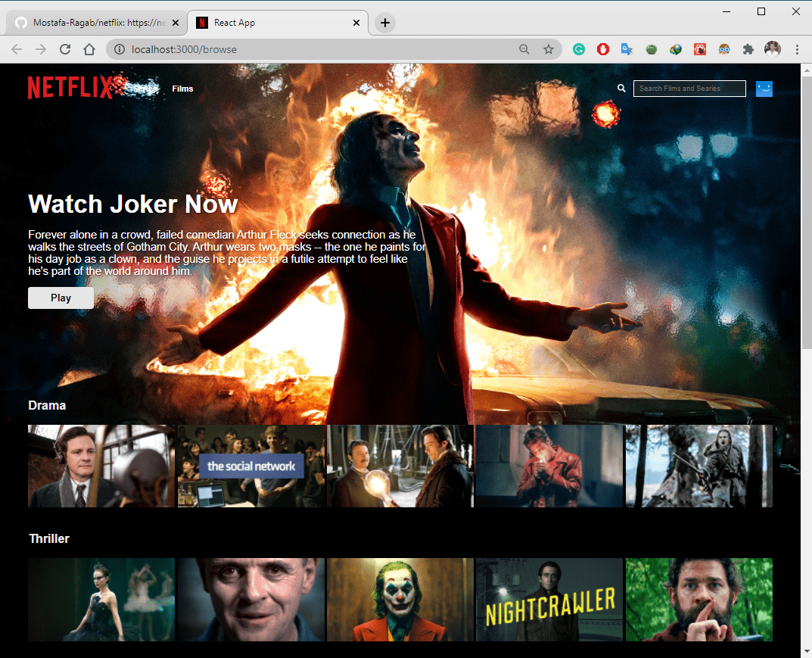Click the globe extension icon

[x=675, y=49]
